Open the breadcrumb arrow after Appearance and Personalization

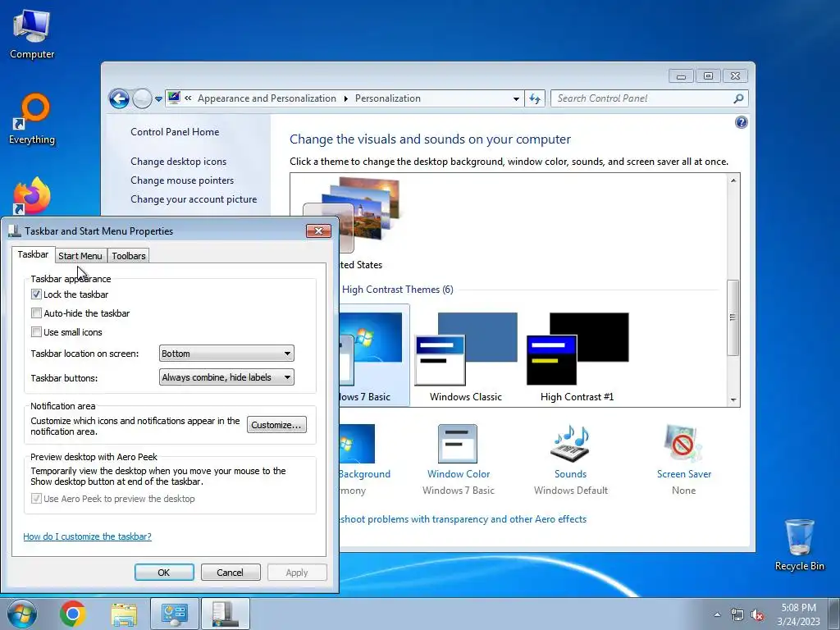[x=345, y=98]
